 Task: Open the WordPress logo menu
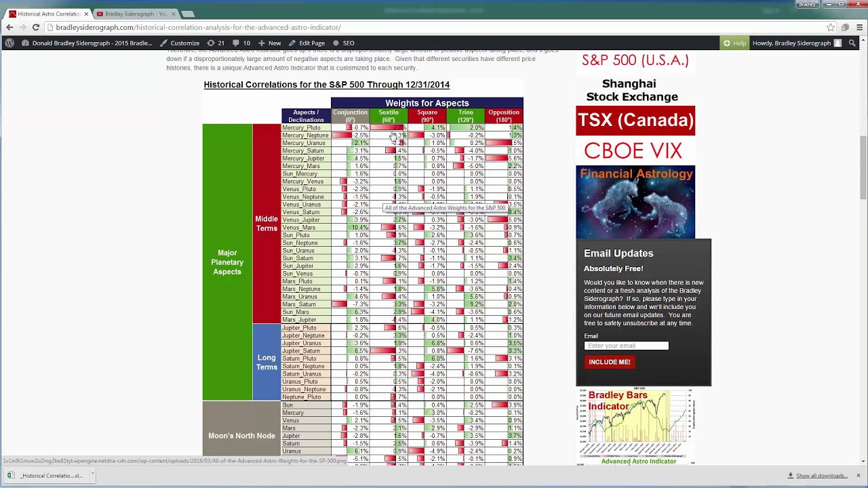9,43
